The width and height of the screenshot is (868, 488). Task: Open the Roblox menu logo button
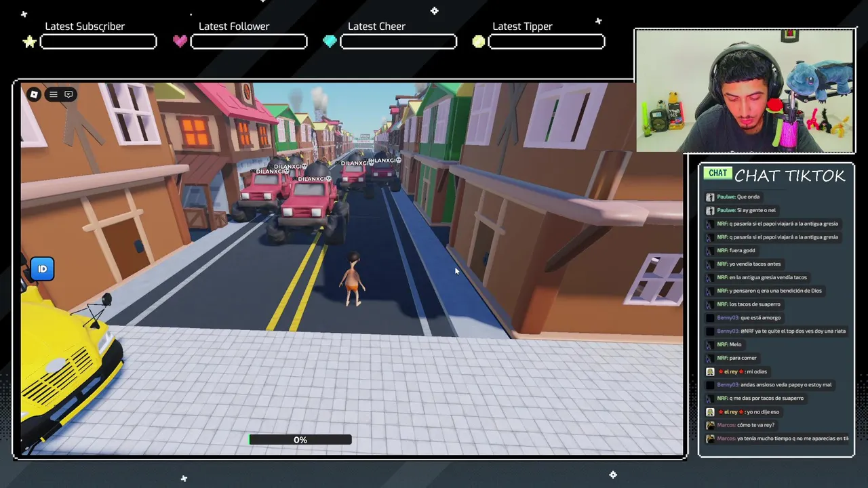point(33,94)
